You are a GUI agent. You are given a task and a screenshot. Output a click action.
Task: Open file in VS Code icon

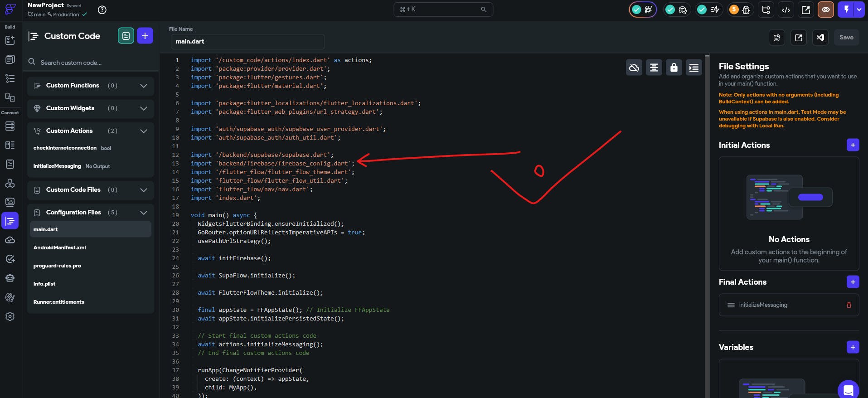point(820,38)
